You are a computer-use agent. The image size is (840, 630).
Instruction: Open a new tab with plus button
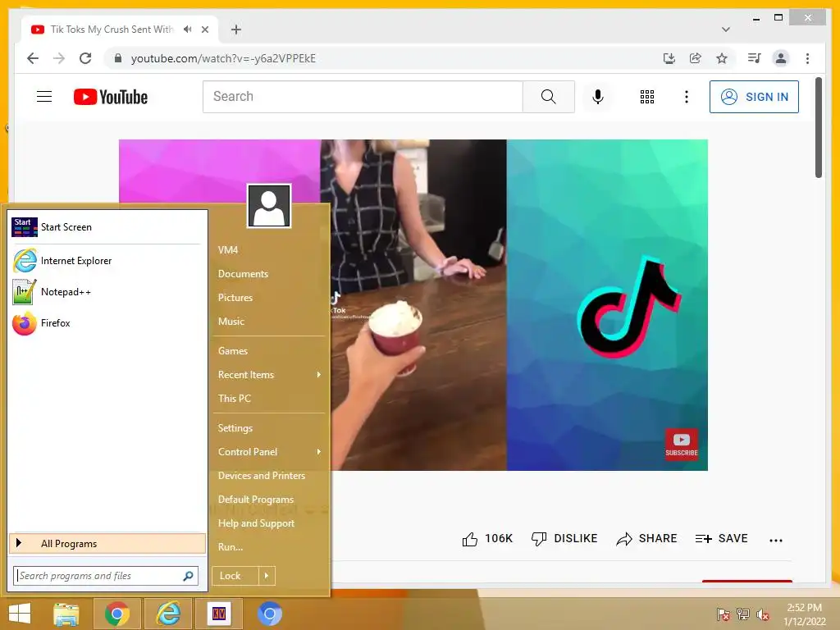(x=235, y=30)
